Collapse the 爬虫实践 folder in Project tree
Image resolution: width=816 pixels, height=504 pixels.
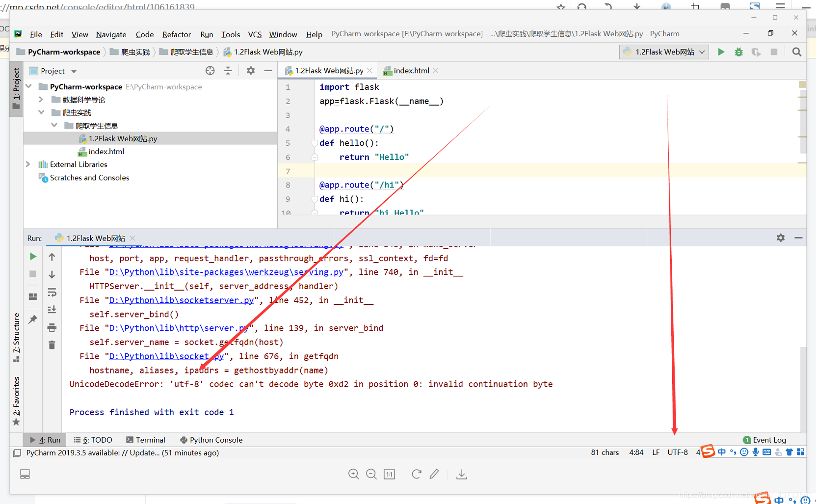pos(41,112)
